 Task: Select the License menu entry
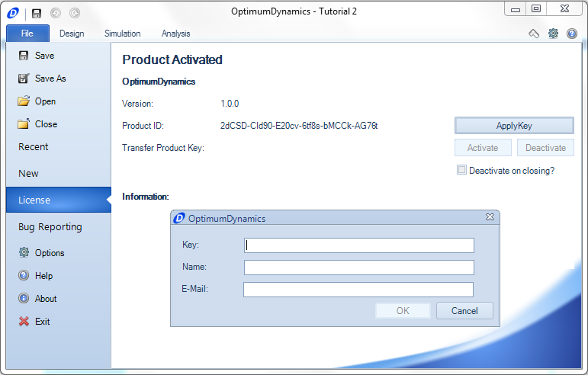(x=59, y=200)
